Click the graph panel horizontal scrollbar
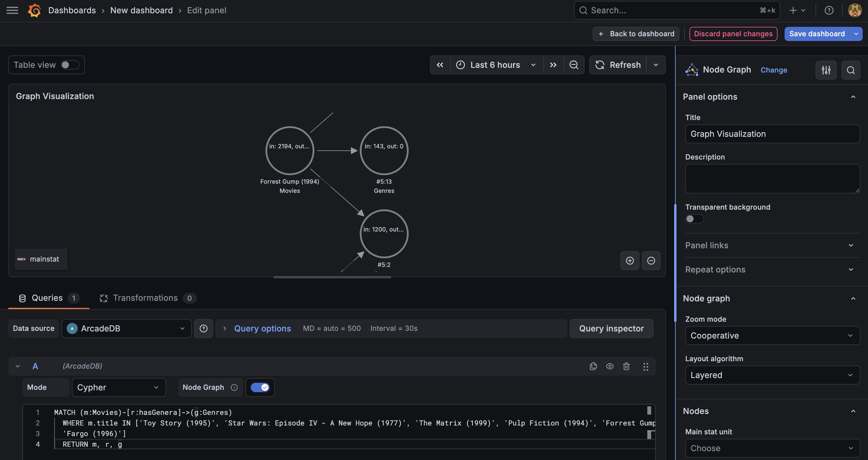 pyautogui.click(x=332, y=277)
